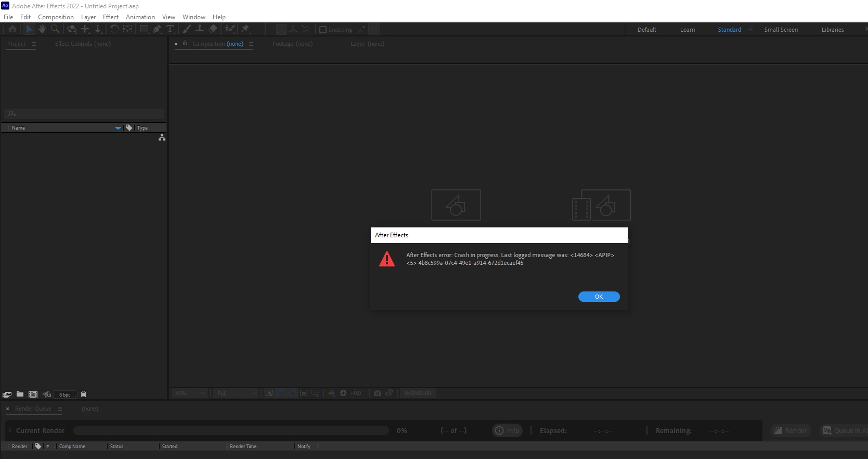
Task: Switch to the Footage (none) tab
Action: (x=292, y=44)
